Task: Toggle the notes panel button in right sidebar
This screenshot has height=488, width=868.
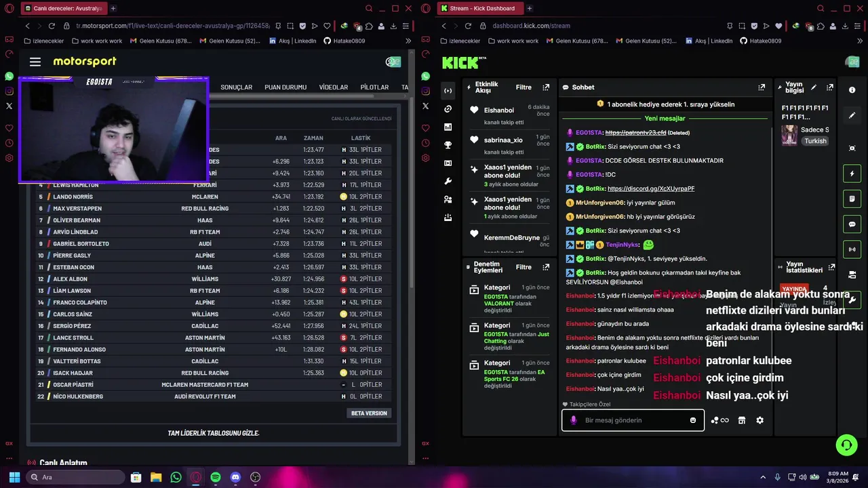Action: (852, 199)
